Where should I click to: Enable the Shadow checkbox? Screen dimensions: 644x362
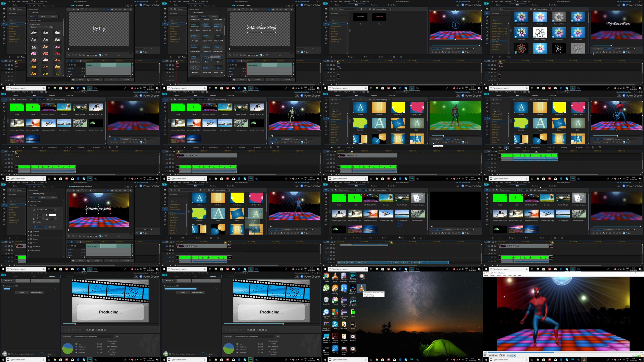point(31,239)
